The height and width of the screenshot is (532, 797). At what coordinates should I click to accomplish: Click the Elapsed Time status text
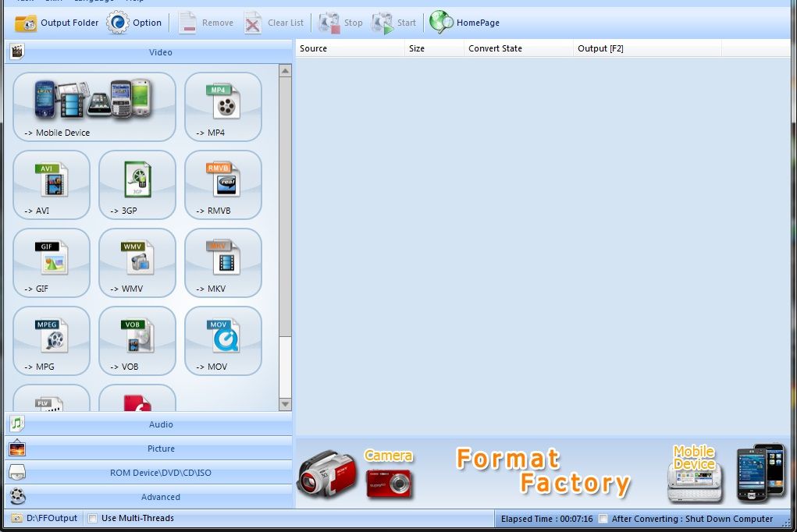[x=547, y=519]
